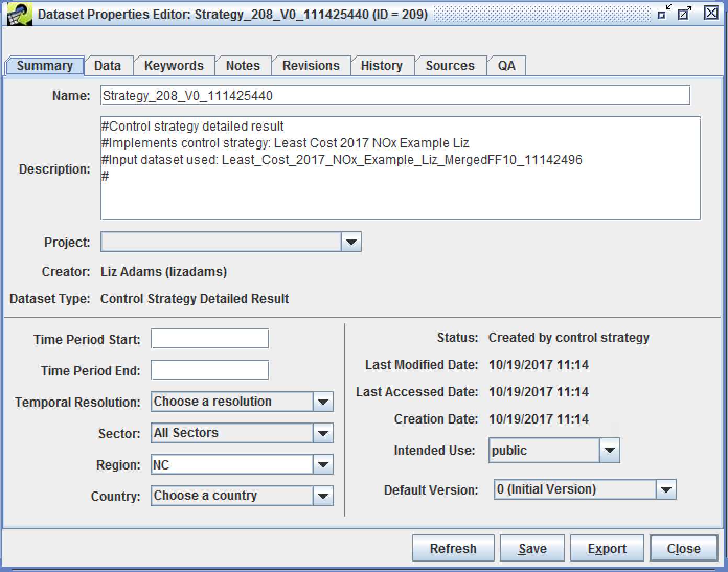Close the window with X icon

(x=710, y=14)
